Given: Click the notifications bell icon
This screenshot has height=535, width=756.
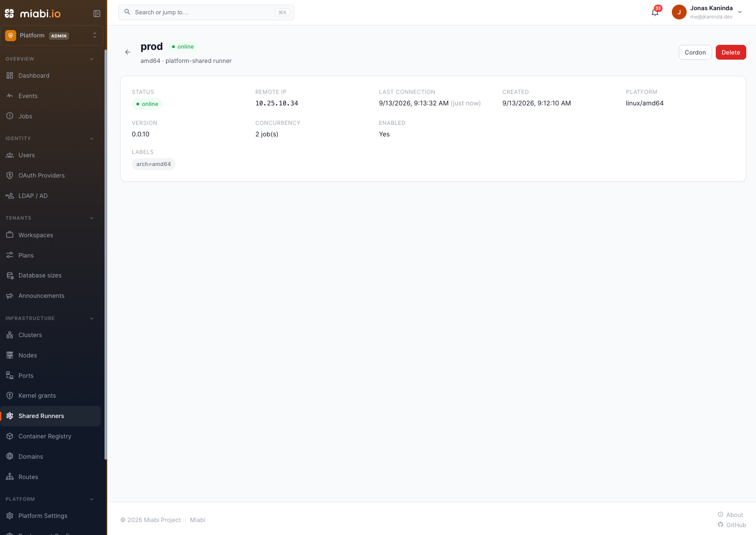Looking at the screenshot, I should [x=655, y=12].
